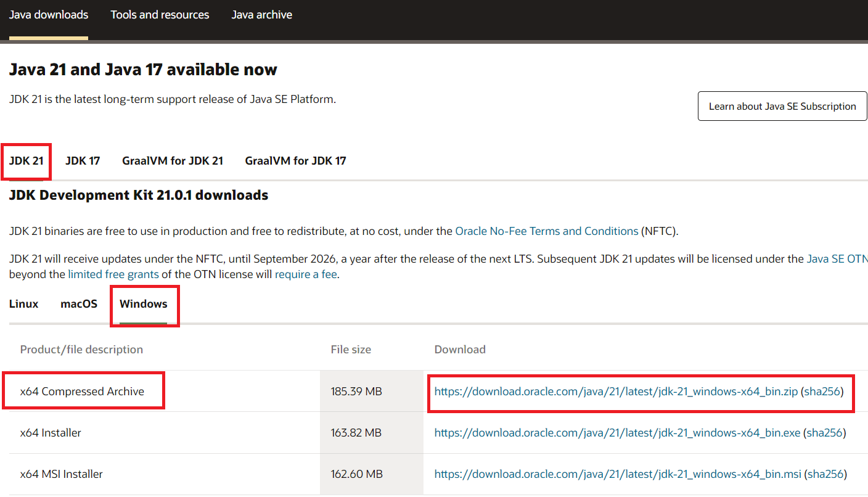The height and width of the screenshot is (497, 868).
Task: Open sha256 link for the zip archive
Action: (x=823, y=392)
